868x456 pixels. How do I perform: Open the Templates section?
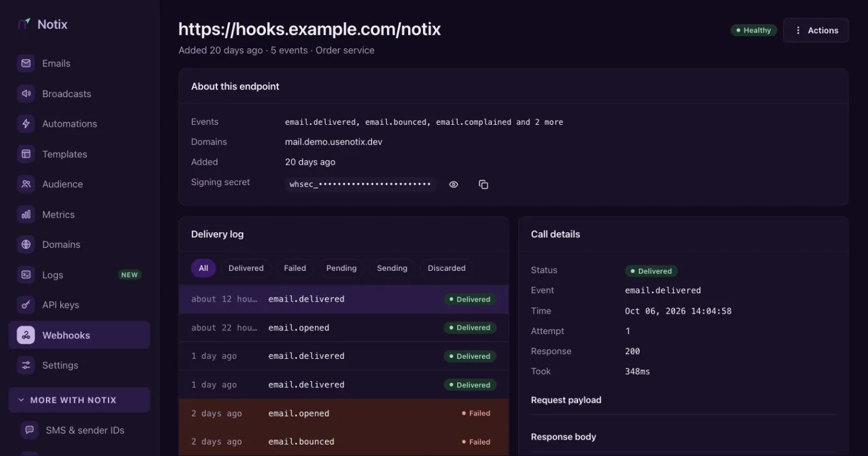tap(79, 154)
